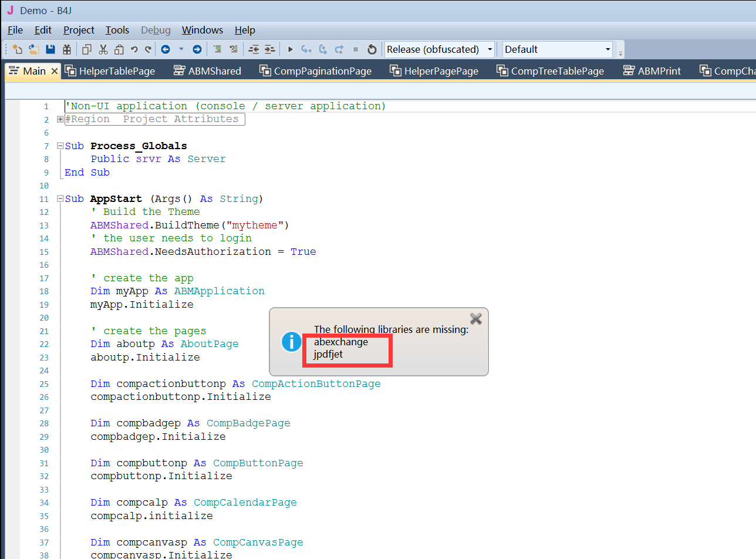The image size is (756, 559).
Task: Open the navigation history dropdown arrow
Action: pos(181,49)
